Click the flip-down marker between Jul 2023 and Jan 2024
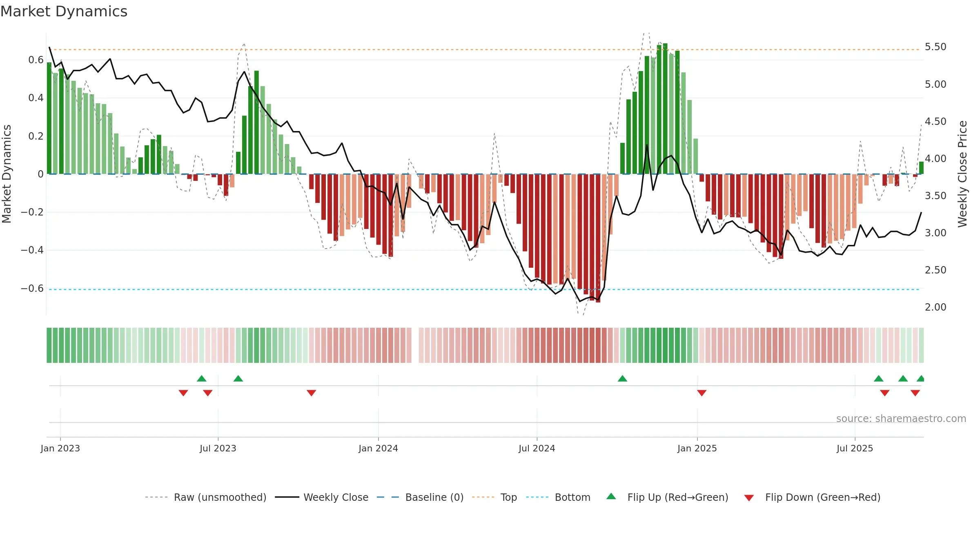The image size is (980, 551). pyautogui.click(x=312, y=393)
